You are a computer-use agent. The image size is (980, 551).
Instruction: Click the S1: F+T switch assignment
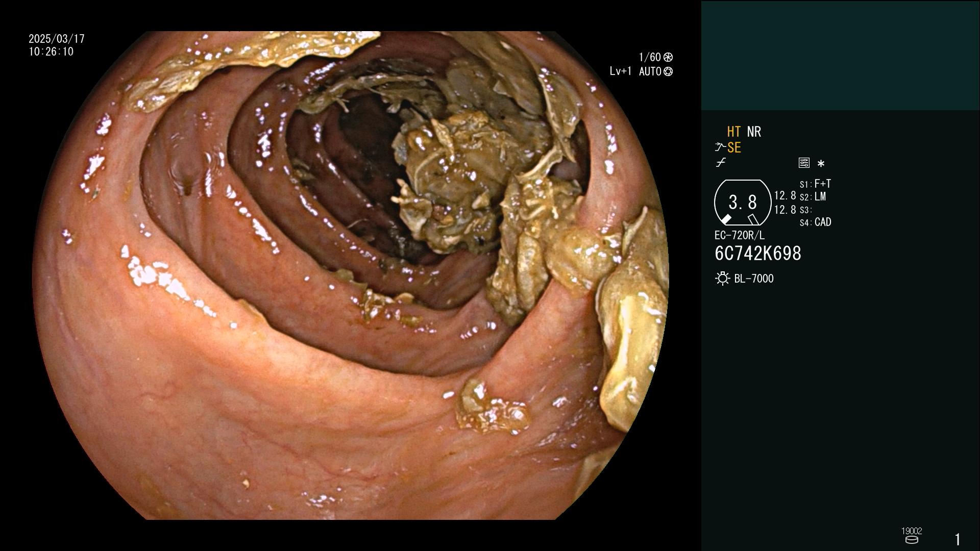click(x=815, y=184)
